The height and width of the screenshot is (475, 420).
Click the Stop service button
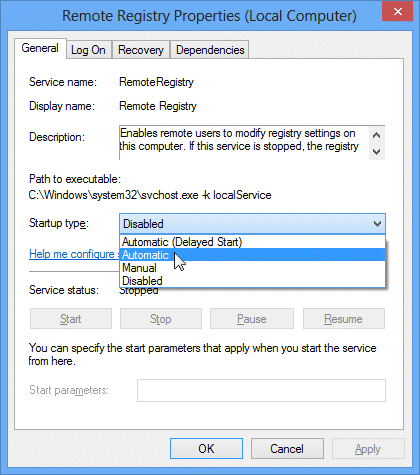tap(161, 319)
